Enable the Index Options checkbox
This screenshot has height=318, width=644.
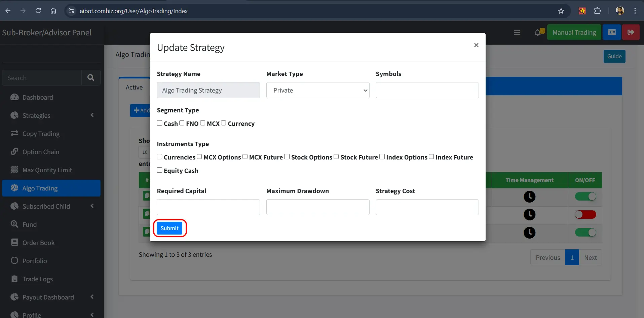click(382, 156)
